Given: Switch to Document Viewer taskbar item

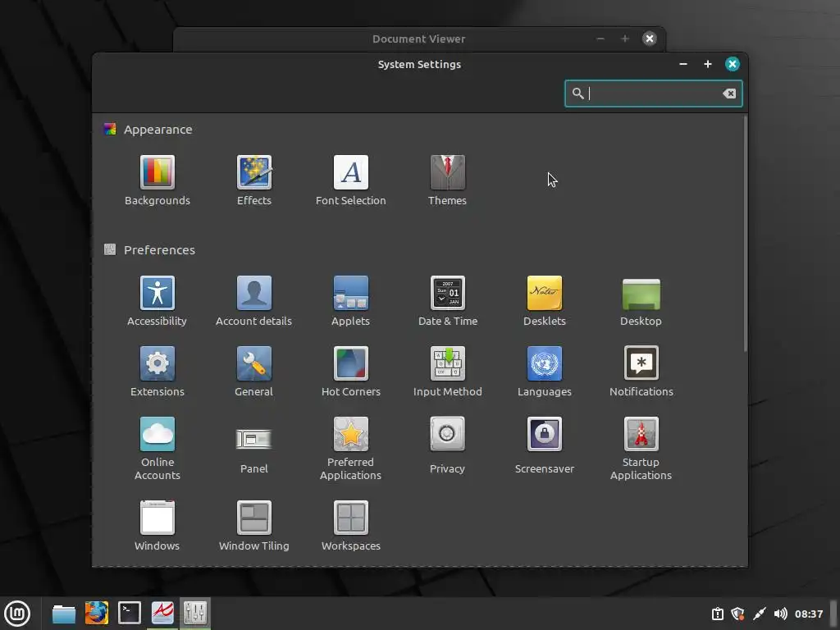Looking at the screenshot, I should point(162,614).
